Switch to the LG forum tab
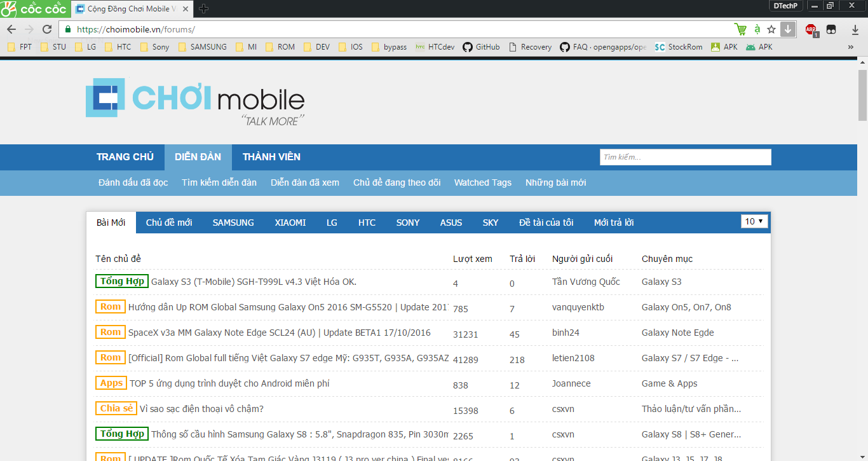 tap(332, 223)
